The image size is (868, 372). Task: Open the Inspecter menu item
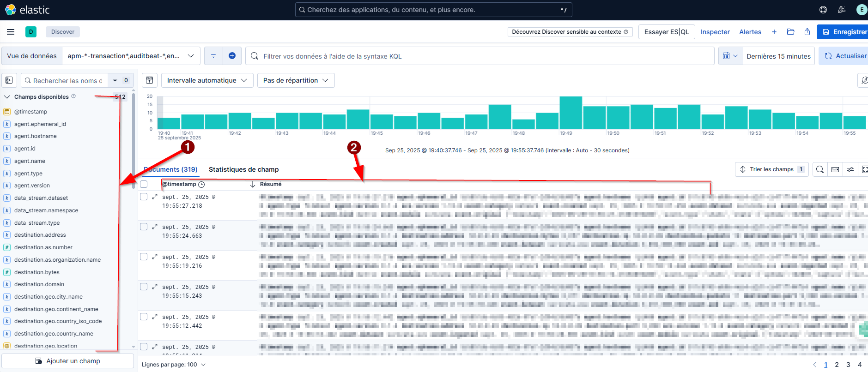(x=715, y=32)
